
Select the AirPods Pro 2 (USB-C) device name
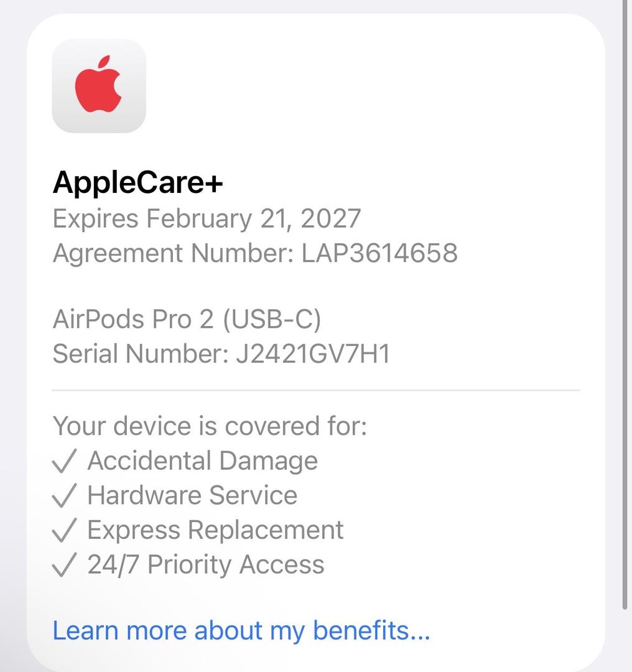(187, 319)
